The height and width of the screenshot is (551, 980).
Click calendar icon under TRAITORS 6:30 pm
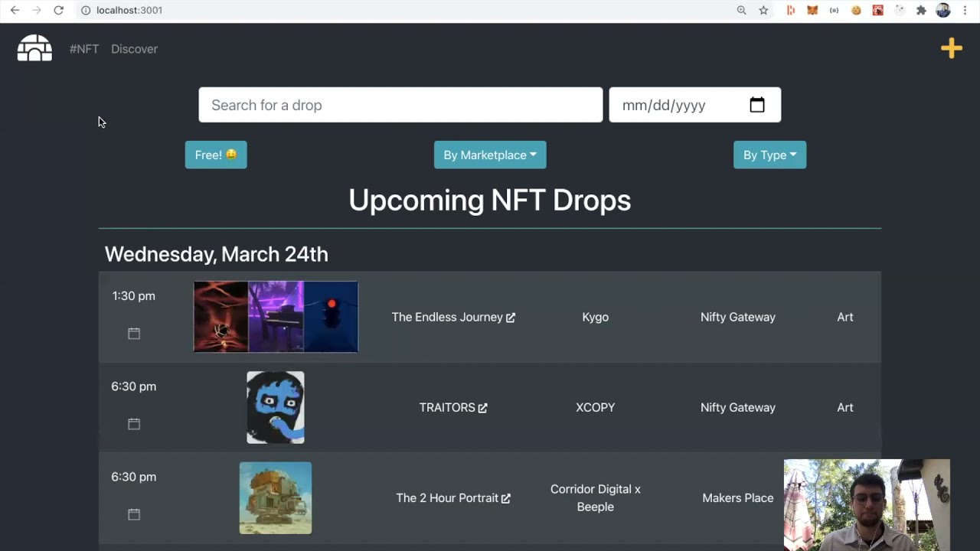(x=134, y=423)
